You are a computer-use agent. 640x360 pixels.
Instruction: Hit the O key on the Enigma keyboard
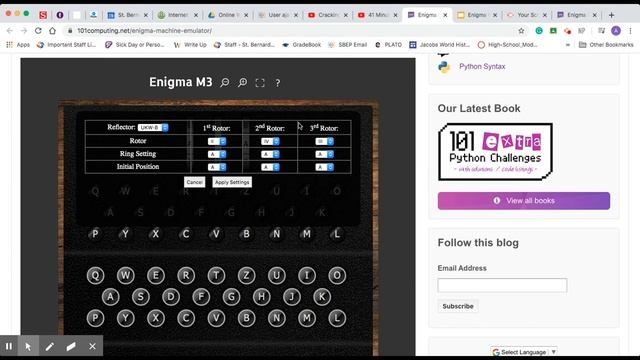pos(337,276)
